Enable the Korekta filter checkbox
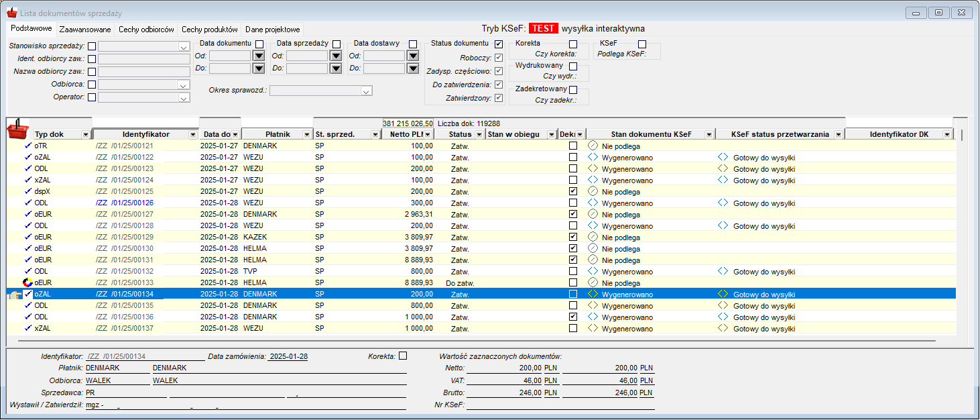The width and height of the screenshot is (980, 420). [x=573, y=44]
